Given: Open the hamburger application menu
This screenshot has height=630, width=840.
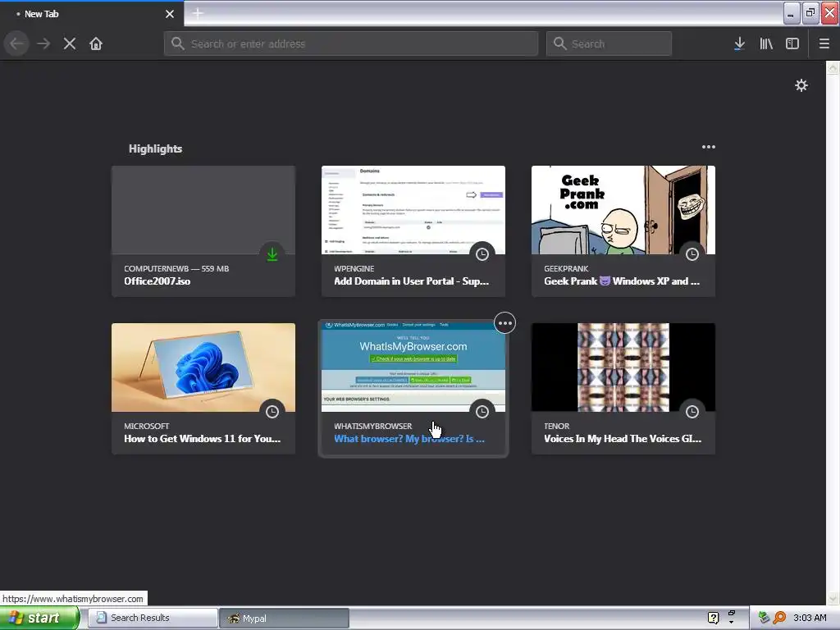Looking at the screenshot, I should tap(824, 44).
